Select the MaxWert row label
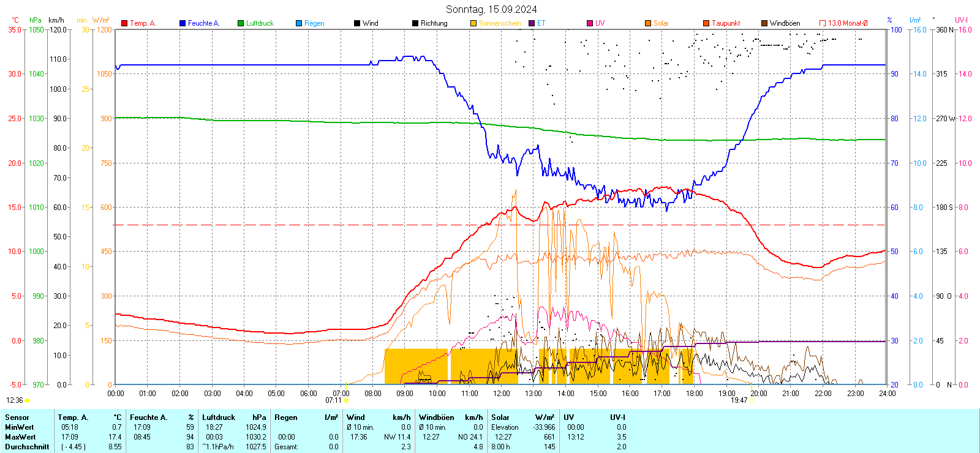 pyautogui.click(x=20, y=437)
